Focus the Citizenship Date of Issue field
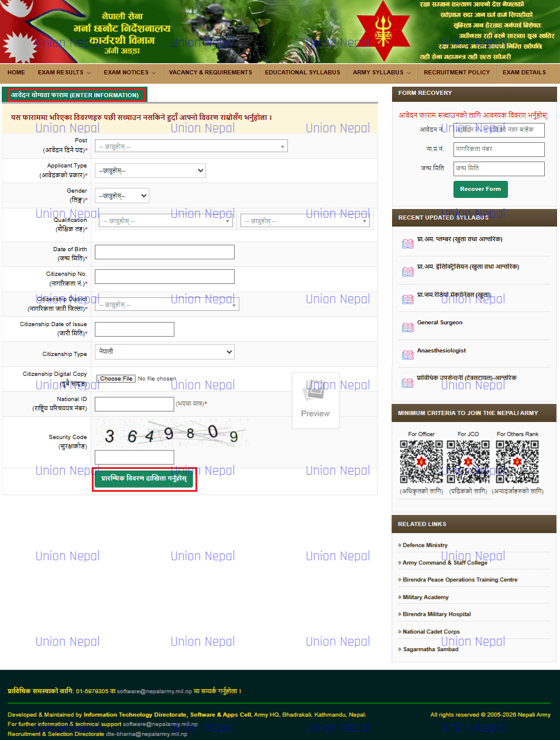Viewport: 560px width, 740px height. (x=135, y=329)
